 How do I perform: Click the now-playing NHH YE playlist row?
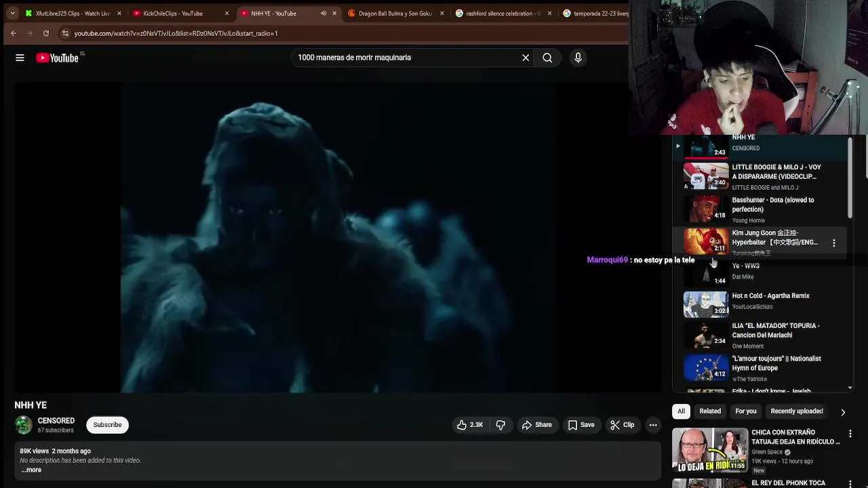click(759, 145)
